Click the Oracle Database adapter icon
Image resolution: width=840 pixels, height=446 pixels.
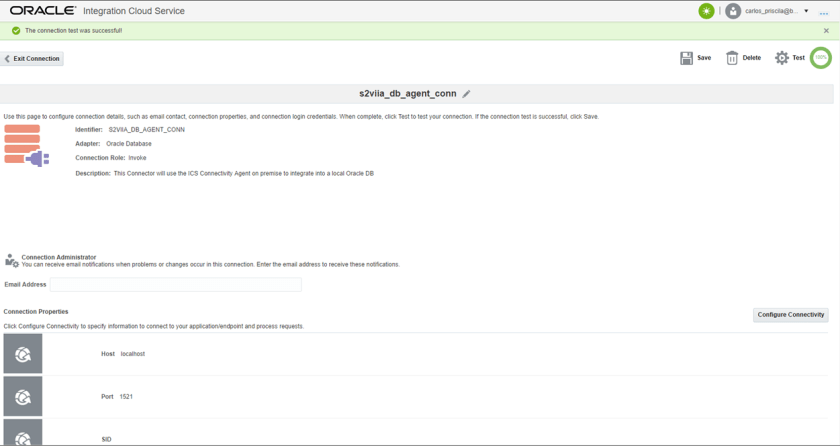[26, 145]
